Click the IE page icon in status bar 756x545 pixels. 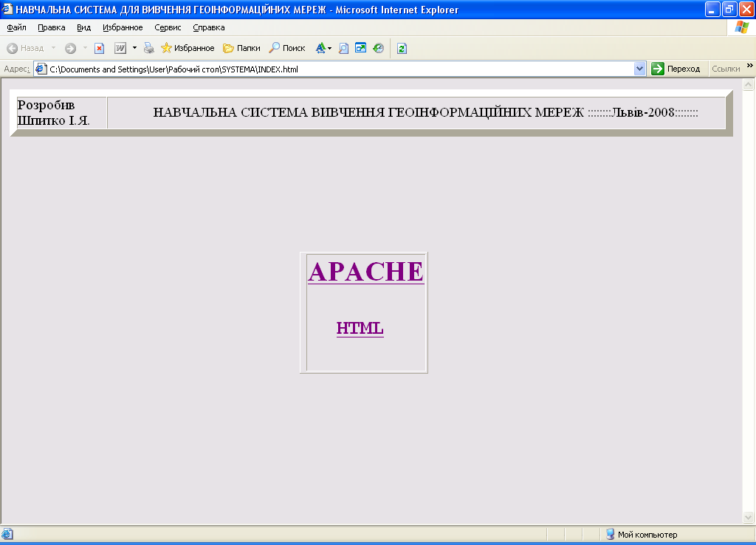coord(7,535)
